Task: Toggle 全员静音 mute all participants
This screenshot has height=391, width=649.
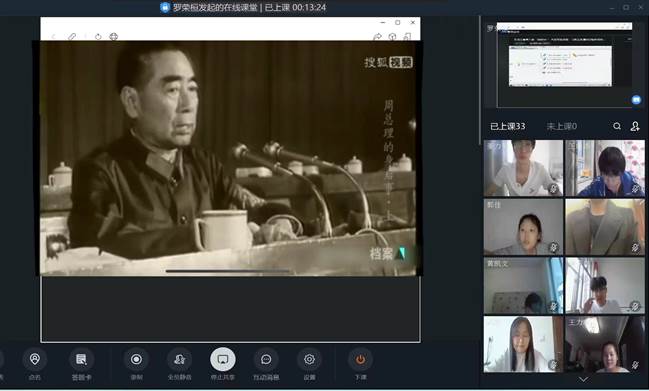Action: click(x=180, y=360)
